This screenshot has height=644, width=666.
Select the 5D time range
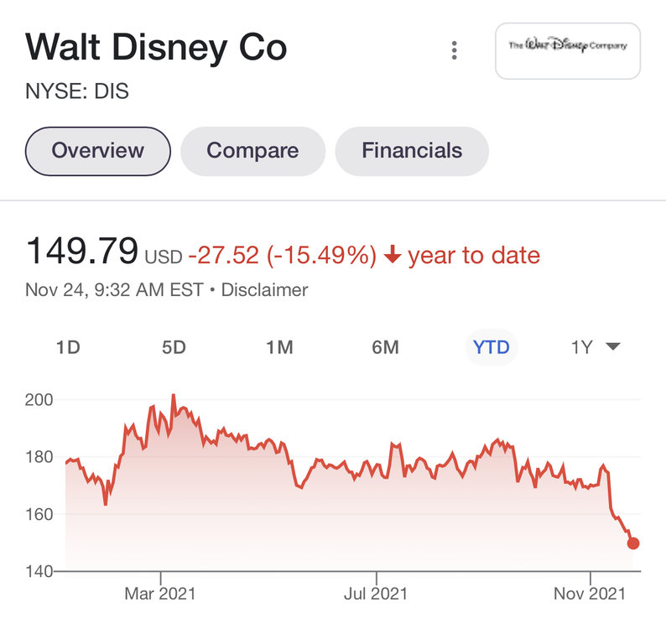(174, 347)
